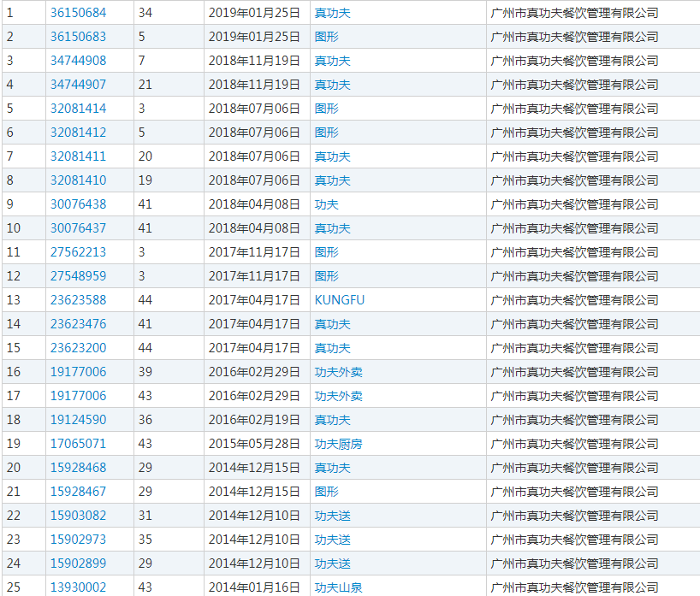Open 功夫送 link in row 22
Viewport: 700px width, 596px height.
coord(332,516)
